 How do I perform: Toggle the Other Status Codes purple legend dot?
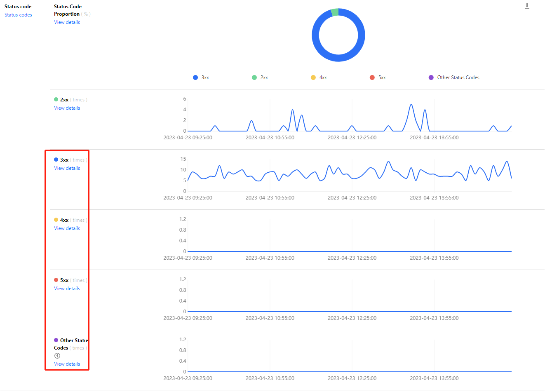431,77
